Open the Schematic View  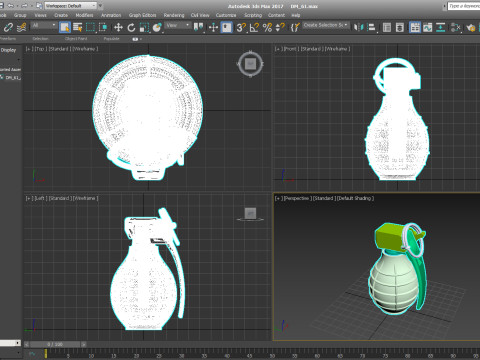click(441, 27)
